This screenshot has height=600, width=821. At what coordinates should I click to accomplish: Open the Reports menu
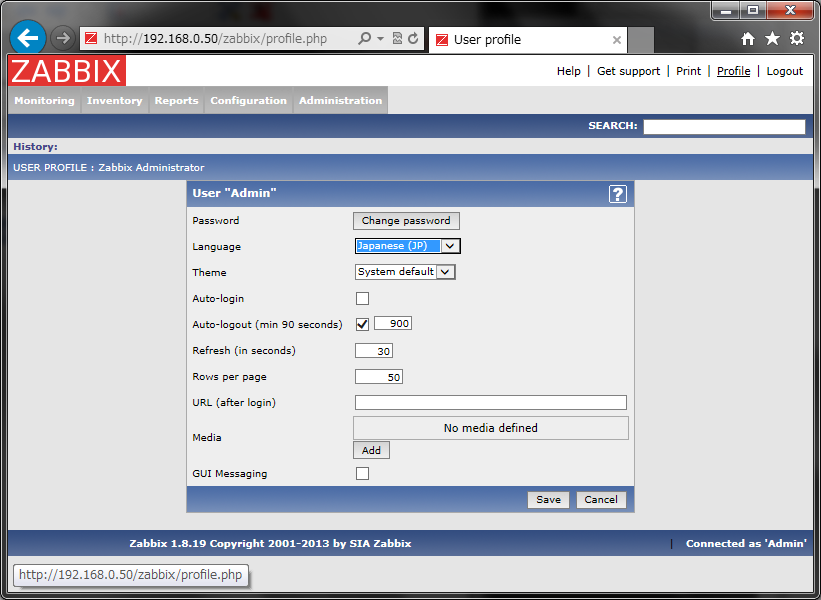pyautogui.click(x=176, y=101)
